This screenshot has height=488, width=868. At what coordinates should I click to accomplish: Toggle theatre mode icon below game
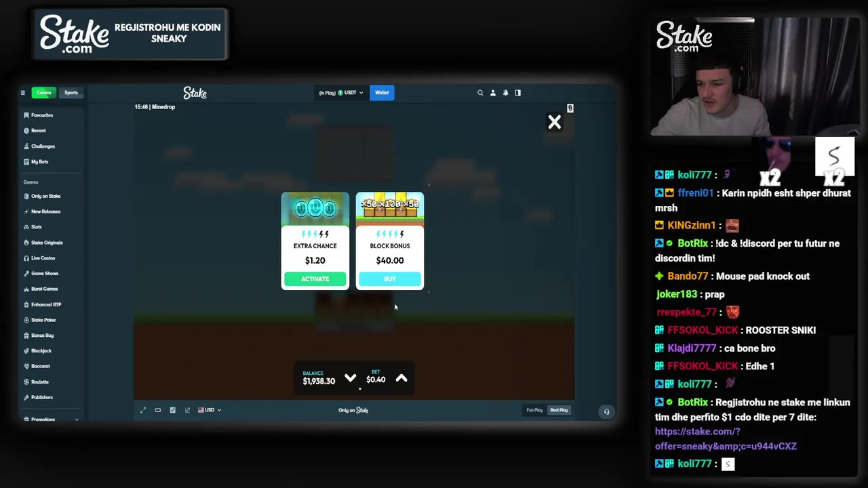point(158,410)
